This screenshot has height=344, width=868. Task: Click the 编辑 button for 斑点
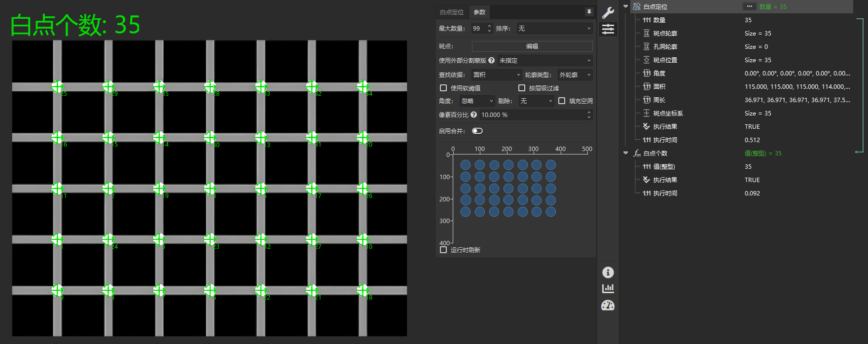(x=532, y=46)
